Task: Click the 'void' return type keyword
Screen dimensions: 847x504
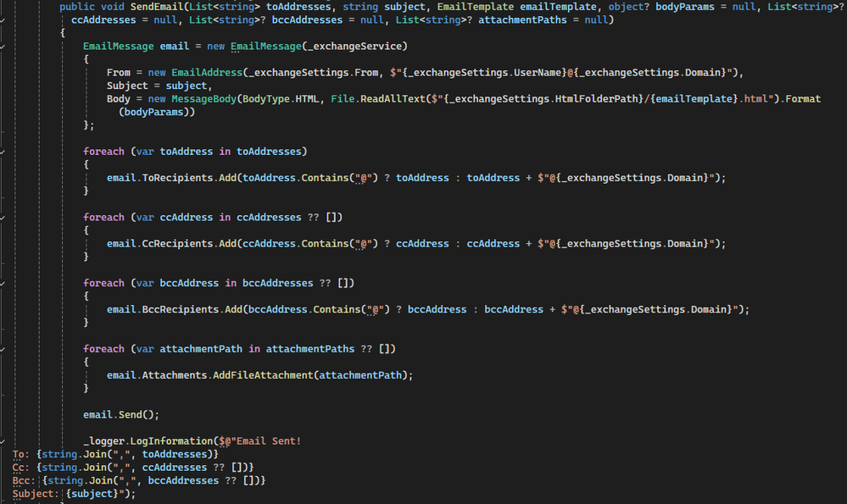Action: click(113, 7)
